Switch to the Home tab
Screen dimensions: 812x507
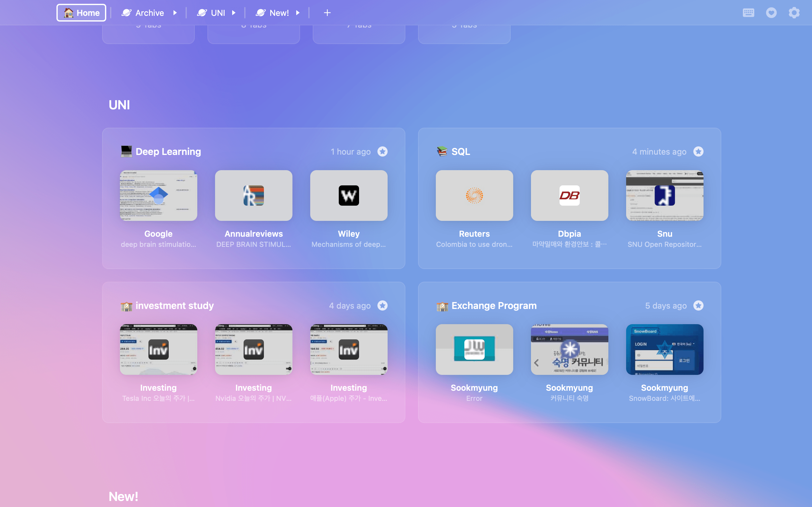[81, 13]
